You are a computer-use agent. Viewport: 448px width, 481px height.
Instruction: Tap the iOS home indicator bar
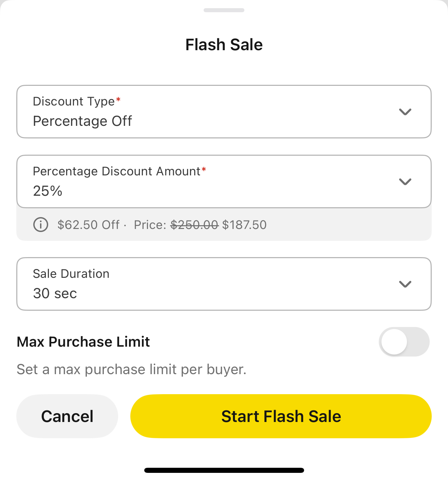[x=224, y=470]
